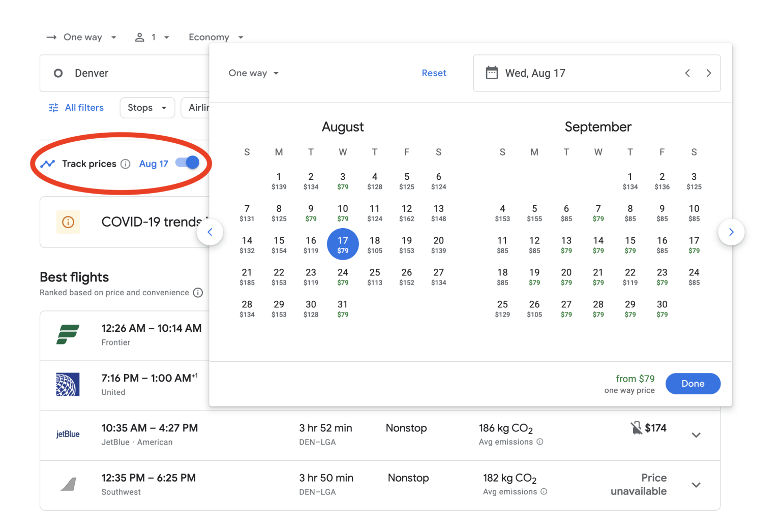Open the passenger count dropdown
Screen dimensions: 781x532
152,37
